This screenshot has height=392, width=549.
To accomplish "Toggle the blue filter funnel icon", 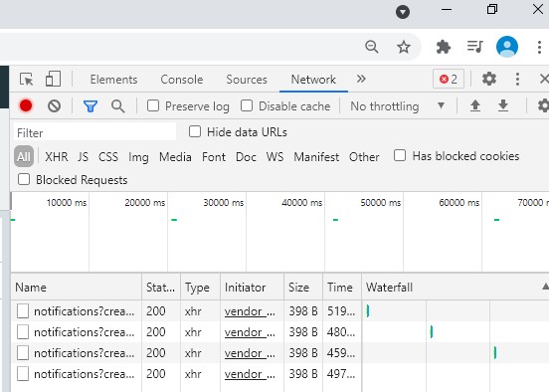I will point(91,105).
